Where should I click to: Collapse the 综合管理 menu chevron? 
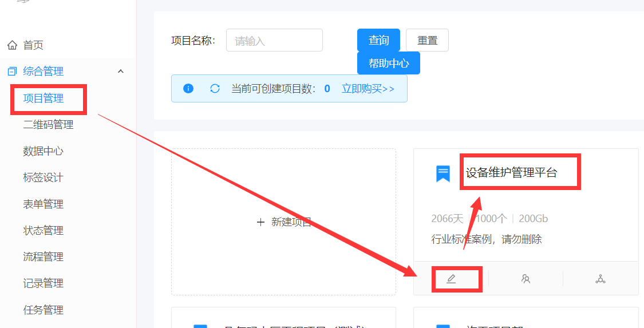coord(120,72)
